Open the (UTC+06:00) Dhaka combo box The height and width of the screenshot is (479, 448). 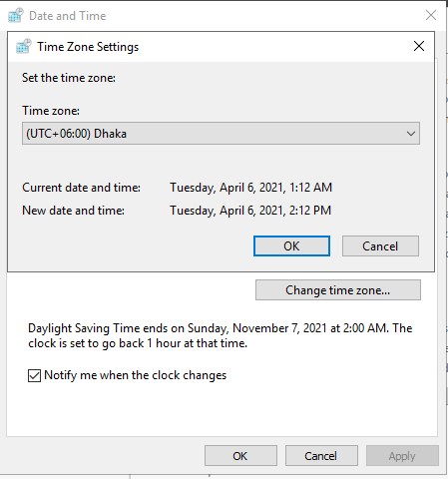pos(221,134)
